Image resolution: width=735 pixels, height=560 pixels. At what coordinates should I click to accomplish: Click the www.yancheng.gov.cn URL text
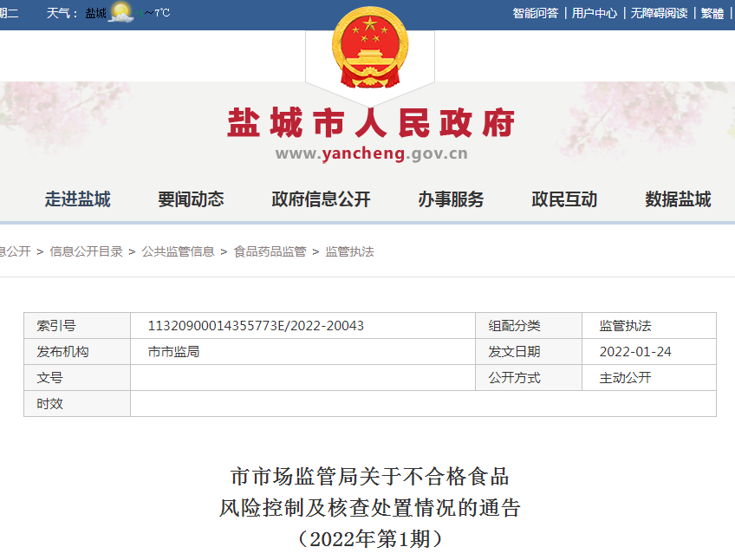click(x=371, y=154)
